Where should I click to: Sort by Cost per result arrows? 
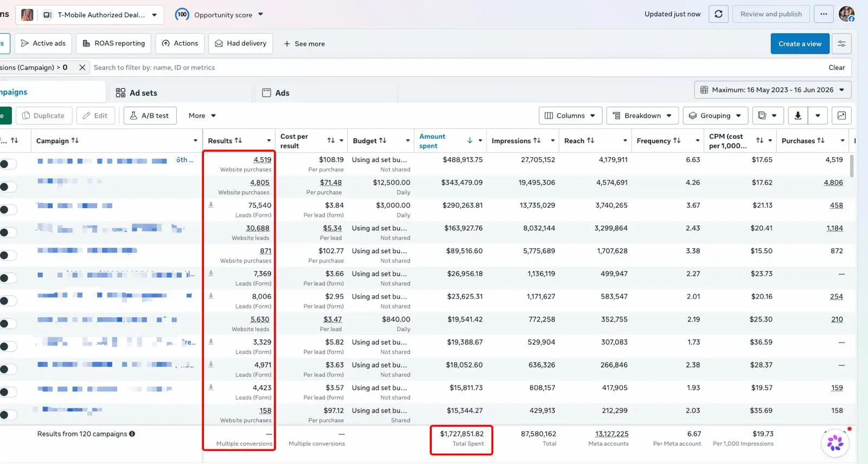331,140
